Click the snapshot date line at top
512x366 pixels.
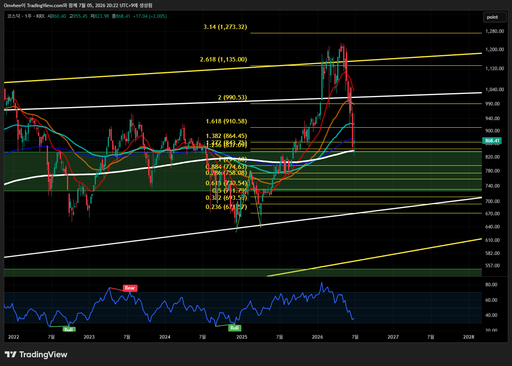coord(78,5)
